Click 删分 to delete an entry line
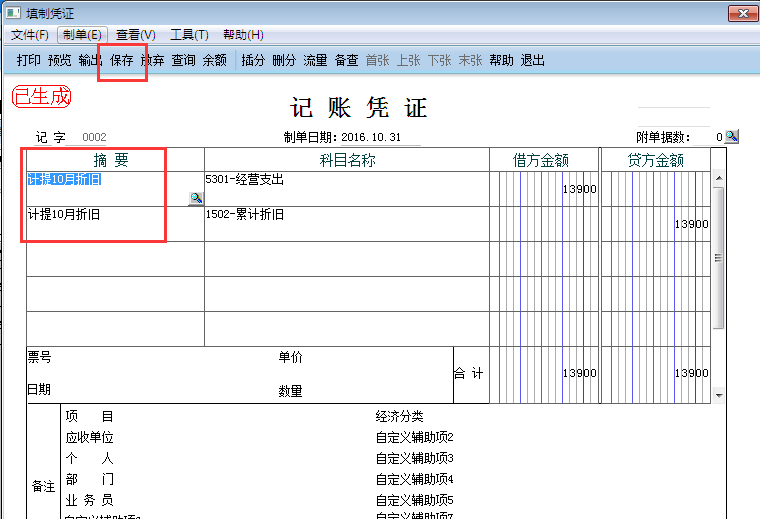760x519 pixels. point(285,61)
